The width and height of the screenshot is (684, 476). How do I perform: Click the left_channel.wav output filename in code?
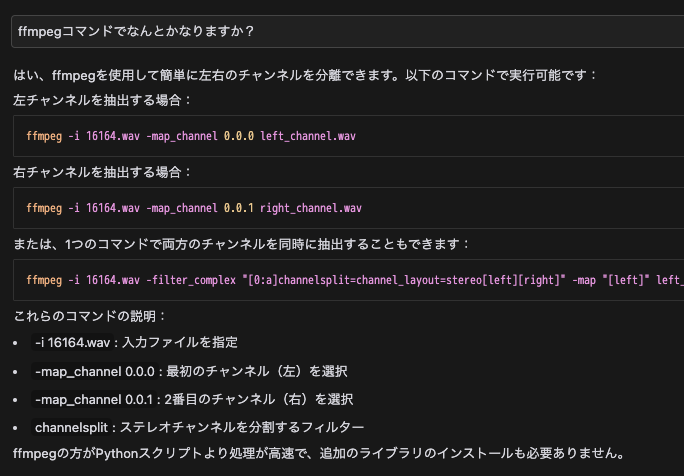pyautogui.click(x=308, y=136)
